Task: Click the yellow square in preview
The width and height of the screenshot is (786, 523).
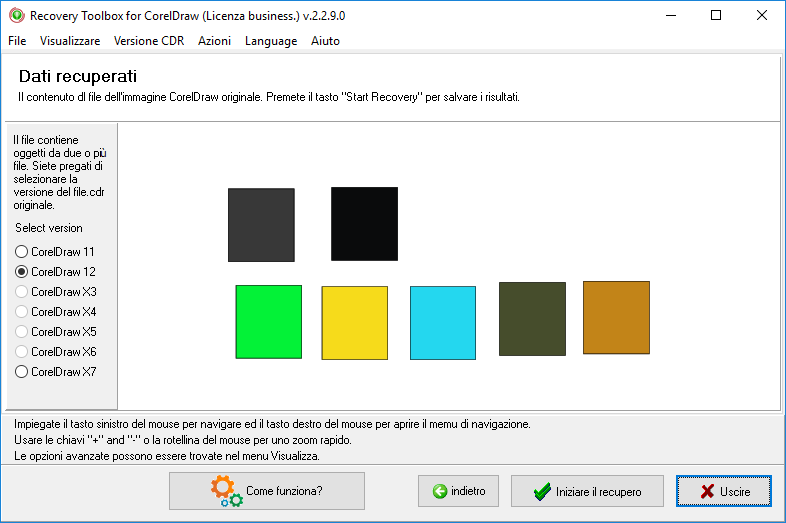Action: click(x=354, y=323)
